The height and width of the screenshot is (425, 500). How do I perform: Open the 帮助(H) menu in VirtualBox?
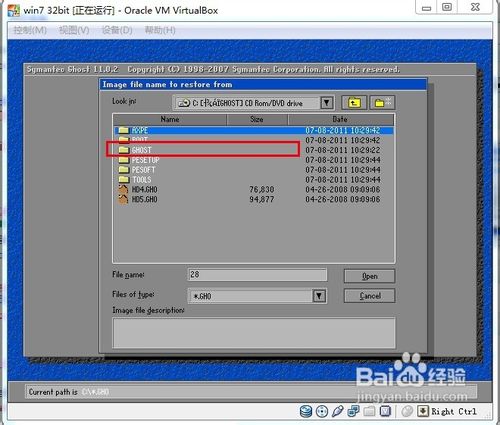pos(160,30)
